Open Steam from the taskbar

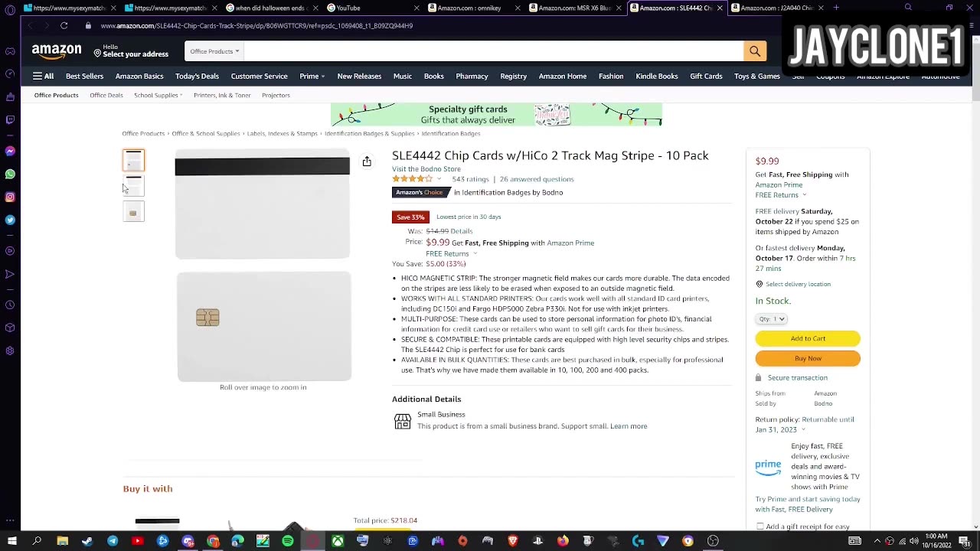point(87,541)
